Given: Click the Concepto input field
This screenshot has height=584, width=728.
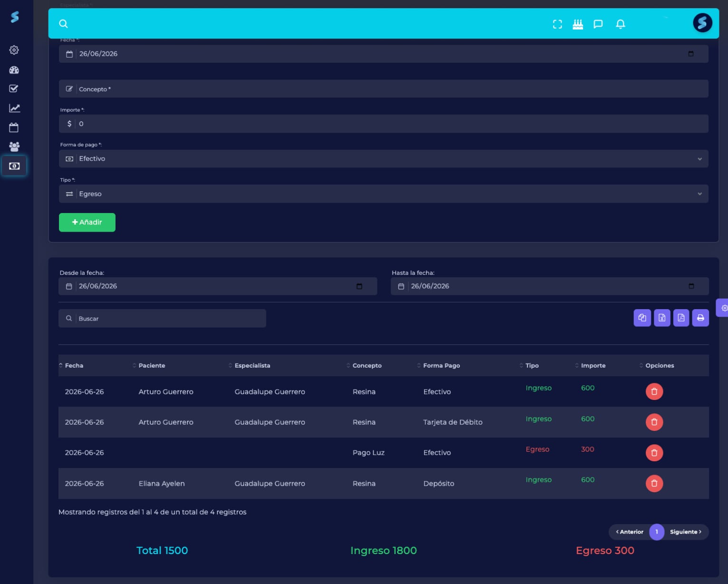Looking at the screenshot, I should 384,89.
